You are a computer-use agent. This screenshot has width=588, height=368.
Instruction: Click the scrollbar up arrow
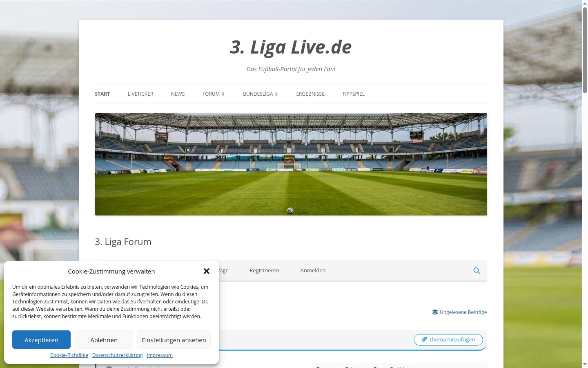[585, 3]
